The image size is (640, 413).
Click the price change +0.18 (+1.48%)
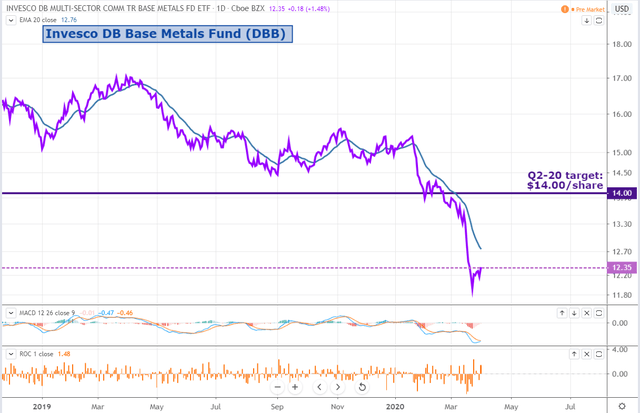pos(309,9)
